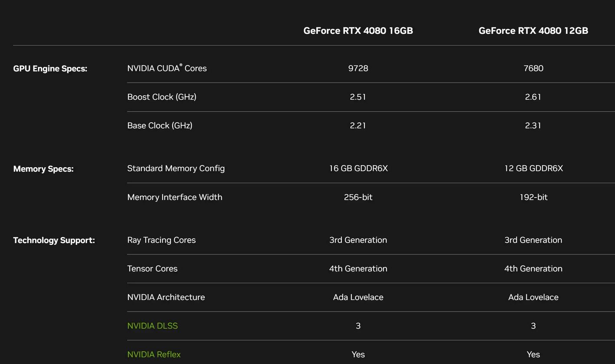
Task: Open the green NVIDIA Reflex link
Action: (154, 354)
